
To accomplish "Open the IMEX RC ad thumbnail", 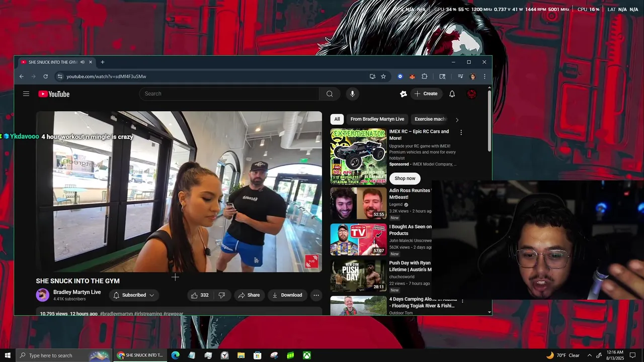I will [x=358, y=157].
